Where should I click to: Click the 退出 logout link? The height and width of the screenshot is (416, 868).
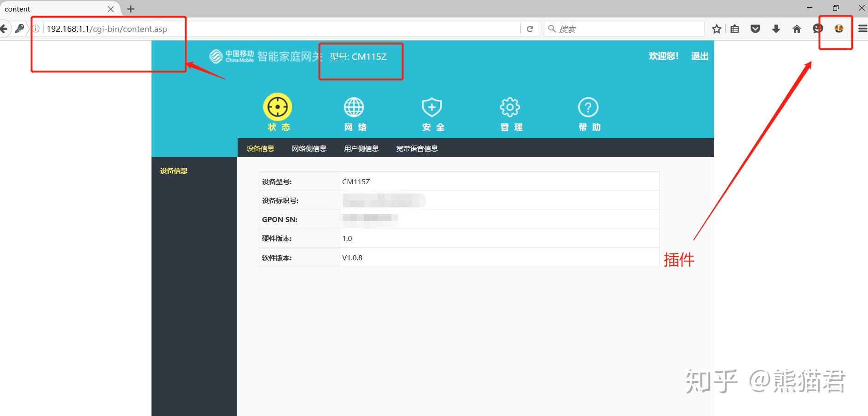(699, 56)
